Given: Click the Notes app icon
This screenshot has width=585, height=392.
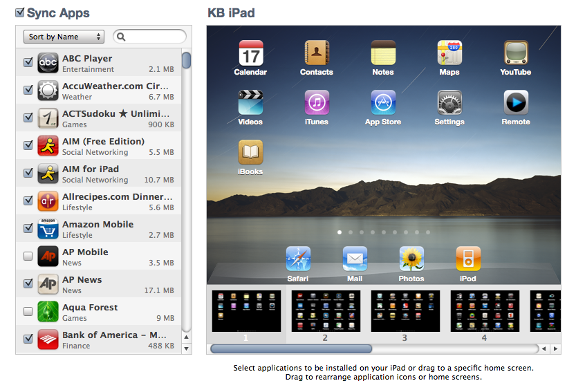Looking at the screenshot, I should (x=383, y=53).
